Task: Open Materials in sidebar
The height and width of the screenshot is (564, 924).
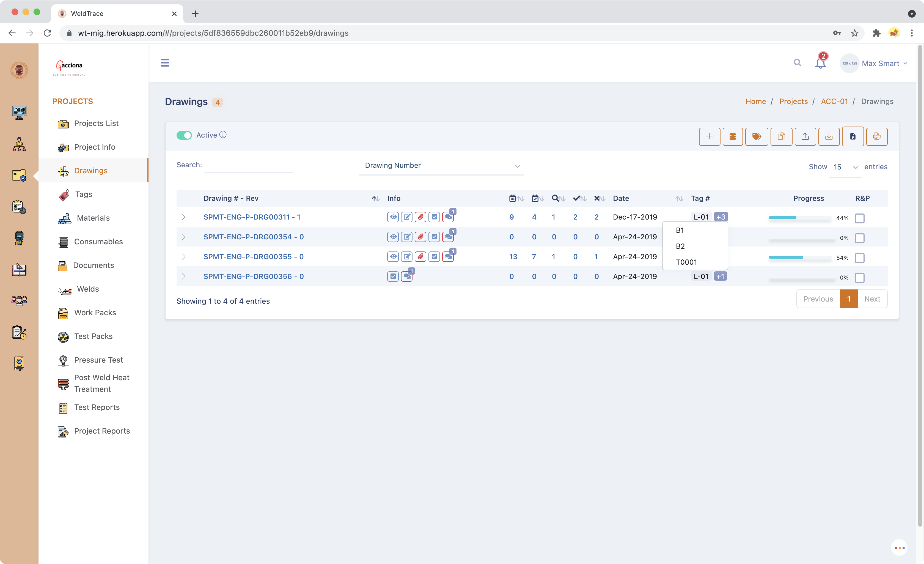Action: [x=93, y=218]
